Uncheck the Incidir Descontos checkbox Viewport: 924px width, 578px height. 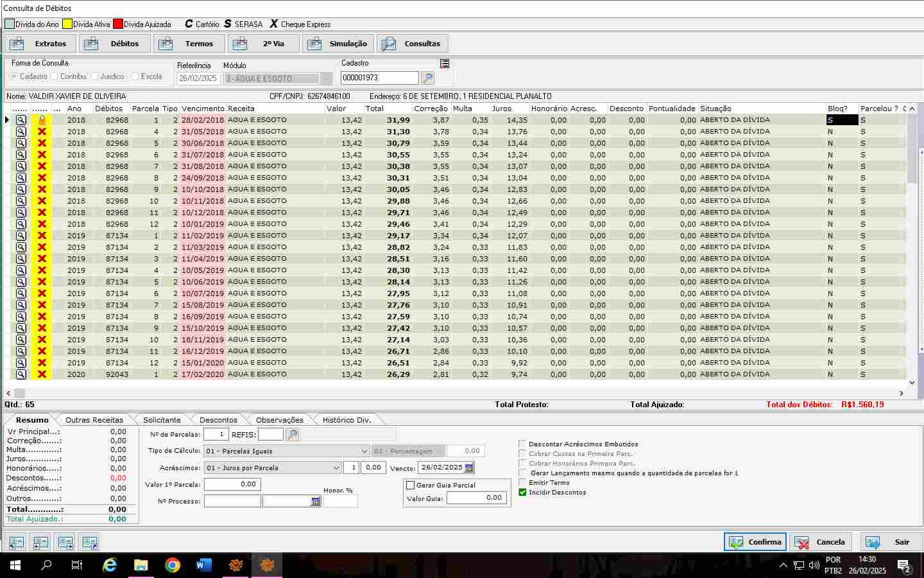click(x=522, y=493)
